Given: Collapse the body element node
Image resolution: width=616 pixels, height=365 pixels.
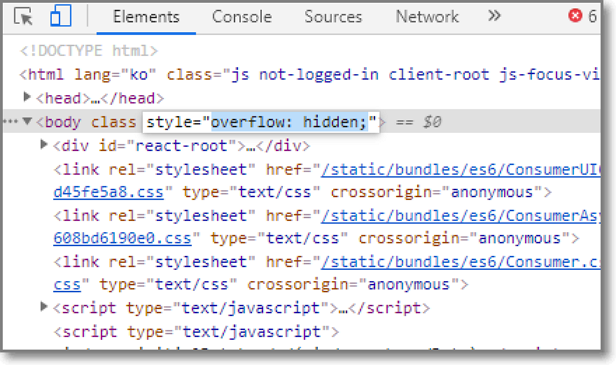Looking at the screenshot, I should pyautogui.click(x=27, y=121).
